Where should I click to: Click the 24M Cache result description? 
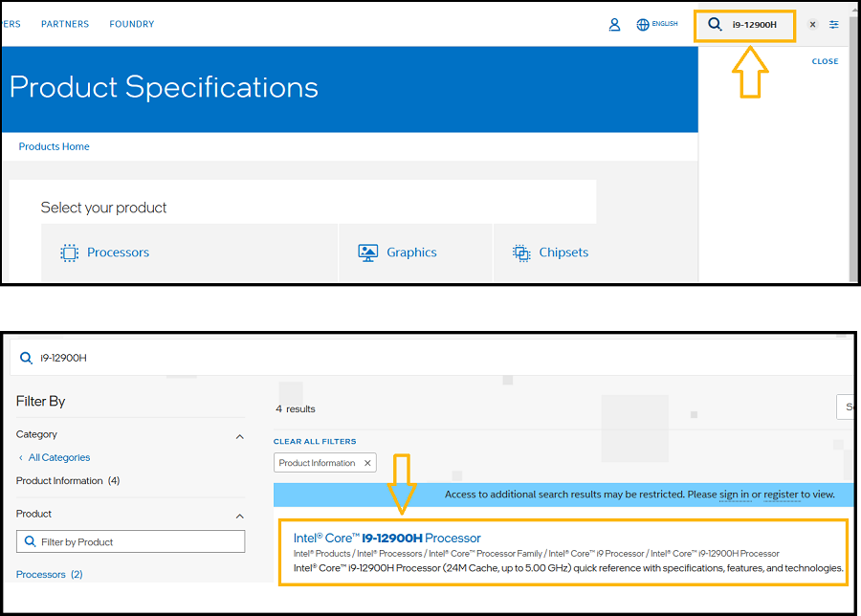568,568
